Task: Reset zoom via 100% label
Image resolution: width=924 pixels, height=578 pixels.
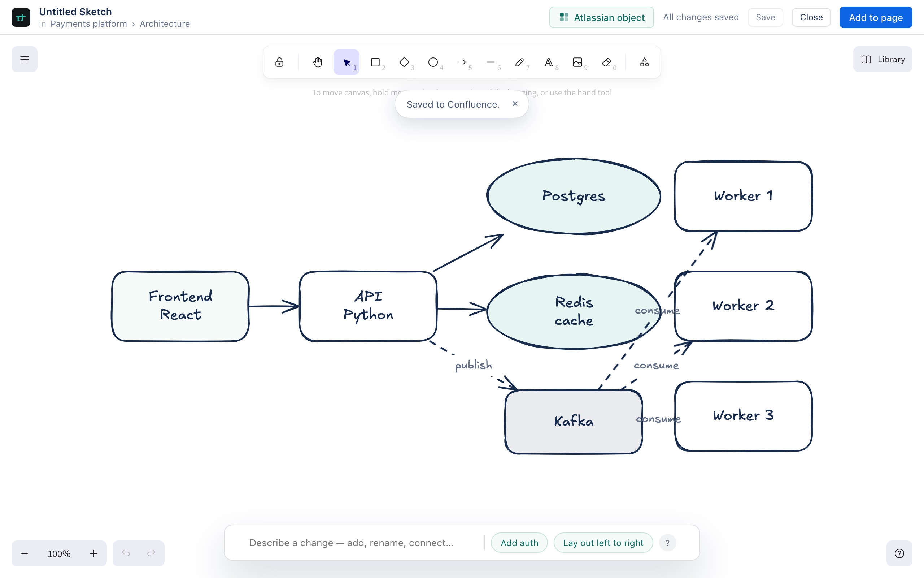Action: point(59,553)
